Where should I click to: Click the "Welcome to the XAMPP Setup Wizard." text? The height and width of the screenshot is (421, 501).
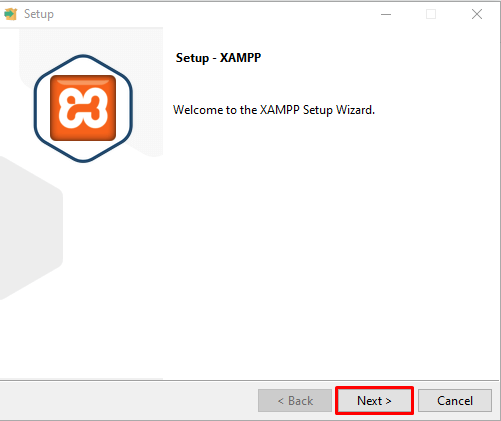click(274, 110)
